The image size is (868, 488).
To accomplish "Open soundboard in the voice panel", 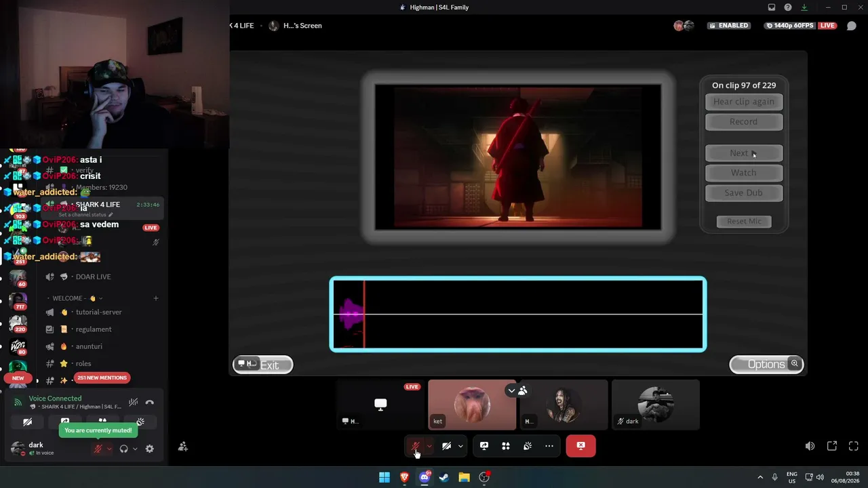I will click(x=140, y=422).
